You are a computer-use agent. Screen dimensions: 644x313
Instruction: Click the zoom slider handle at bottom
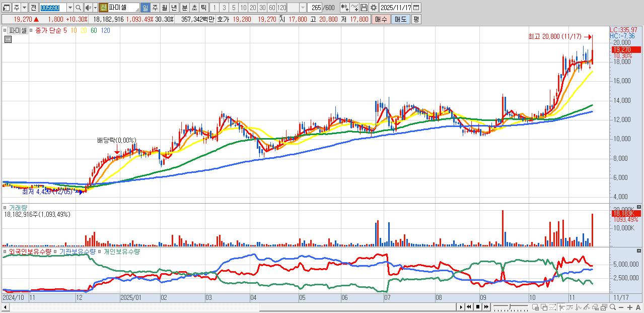click(510, 306)
